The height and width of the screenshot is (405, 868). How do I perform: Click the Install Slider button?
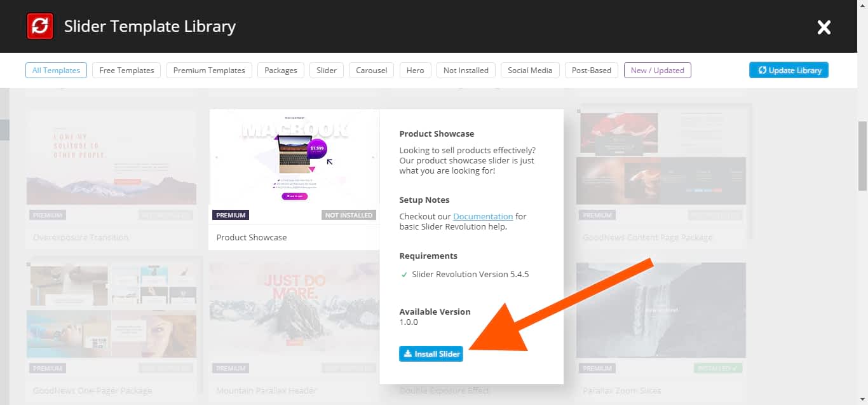(431, 354)
